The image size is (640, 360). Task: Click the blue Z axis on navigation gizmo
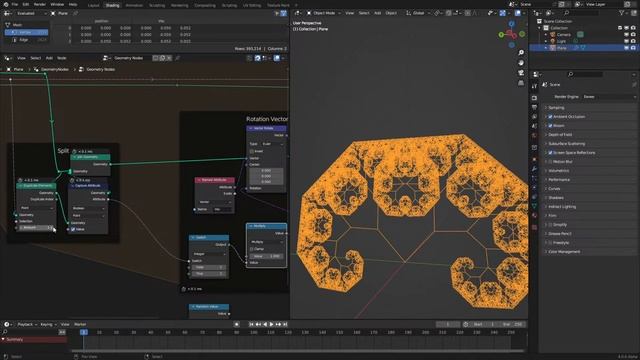tap(511, 24)
